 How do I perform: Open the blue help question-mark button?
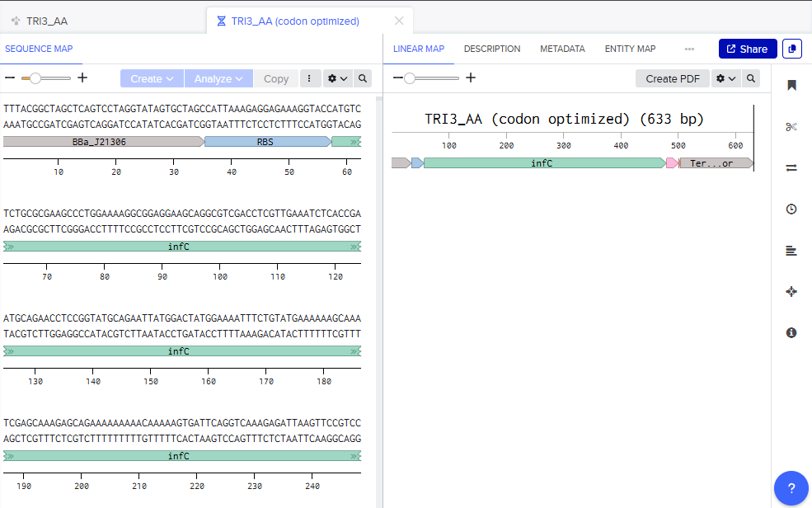[x=791, y=488]
